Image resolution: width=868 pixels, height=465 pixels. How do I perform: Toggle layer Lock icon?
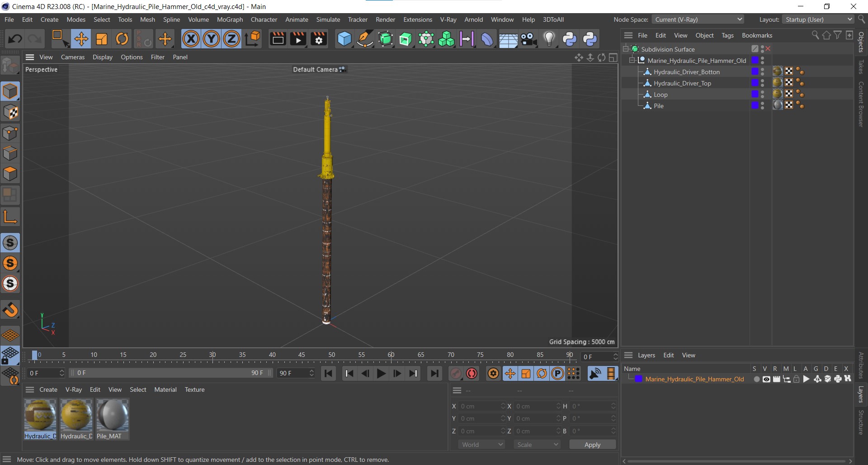[x=797, y=380]
